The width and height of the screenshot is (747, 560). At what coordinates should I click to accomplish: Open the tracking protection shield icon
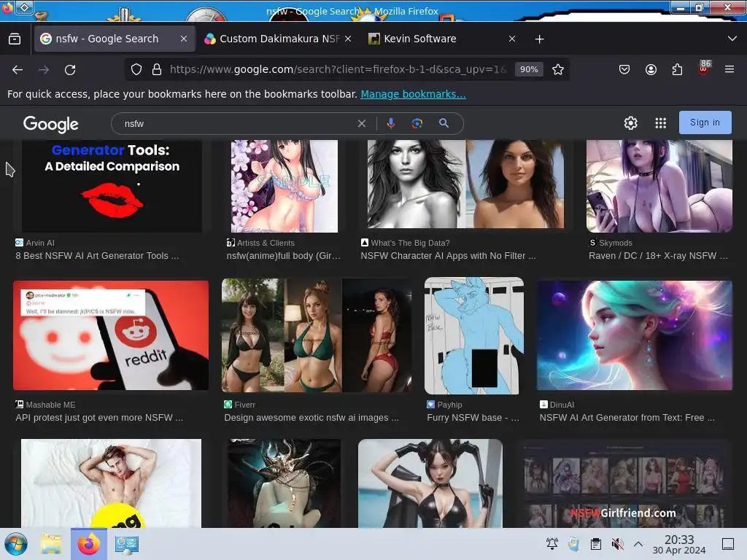(x=136, y=69)
